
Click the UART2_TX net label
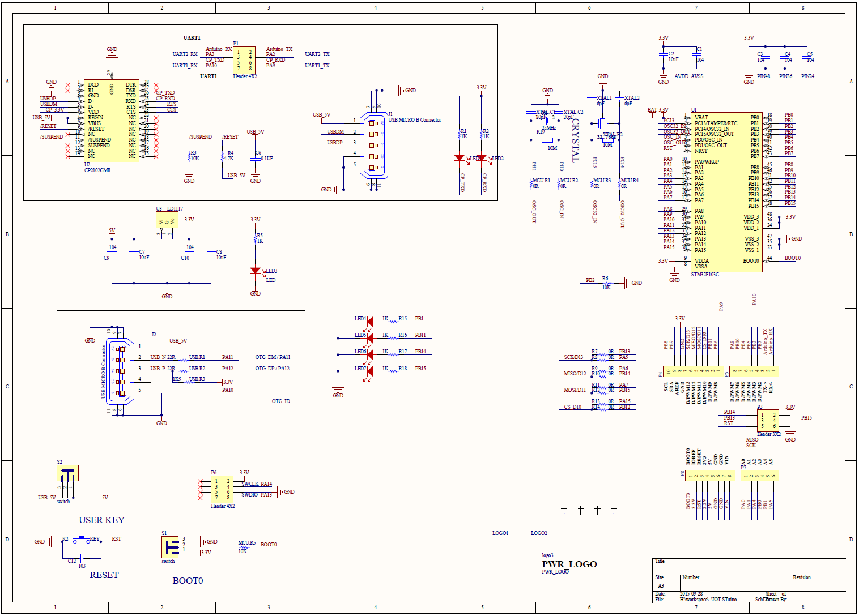317,54
